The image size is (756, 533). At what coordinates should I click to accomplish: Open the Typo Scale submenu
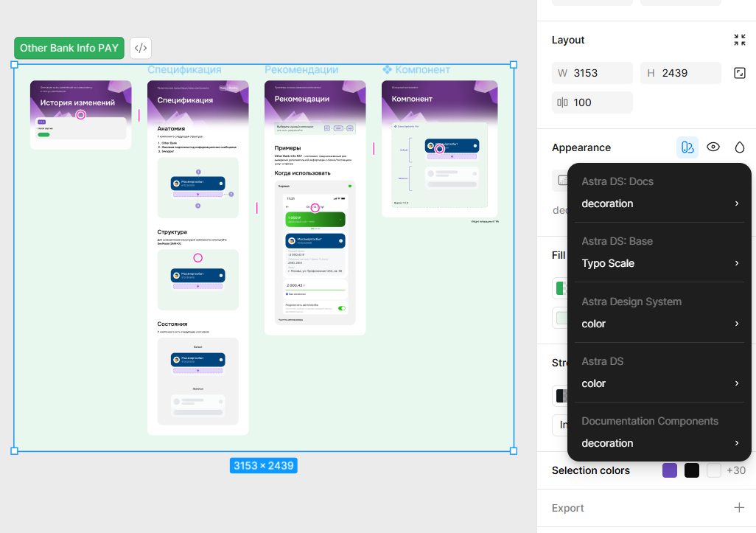[659, 263]
